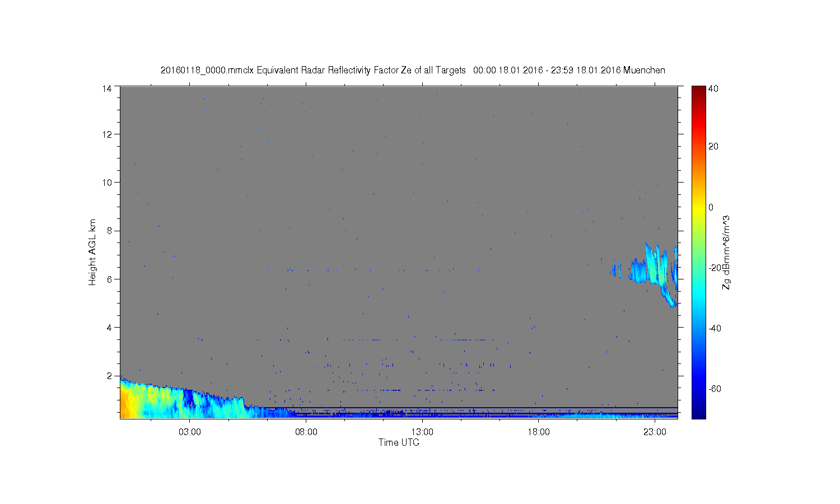840x504 pixels.
Task: Click the 4 km height tick label
Action: [110, 327]
